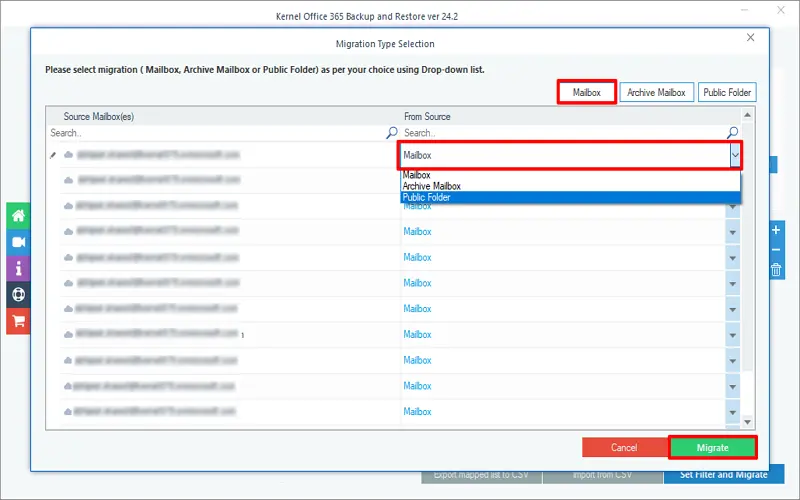Click the Source Mailbox search magnifier icon
Image resolution: width=800 pixels, height=500 pixels.
point(391,133)
